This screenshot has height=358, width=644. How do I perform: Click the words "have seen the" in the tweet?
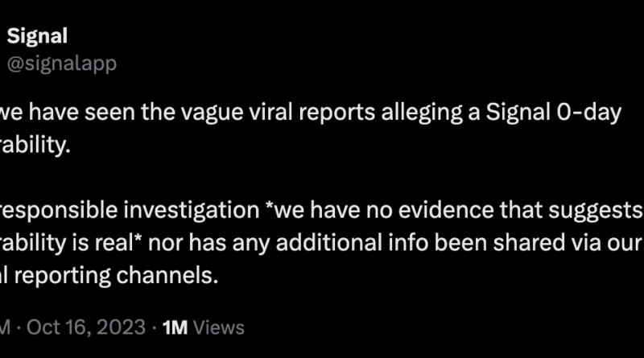click(82, 113)
